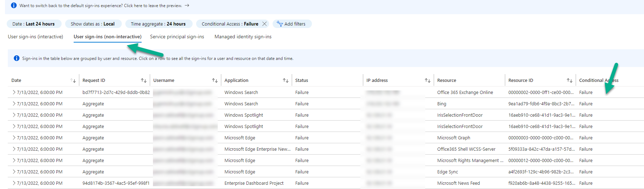Click the Bing resource cell

[441, 104]
